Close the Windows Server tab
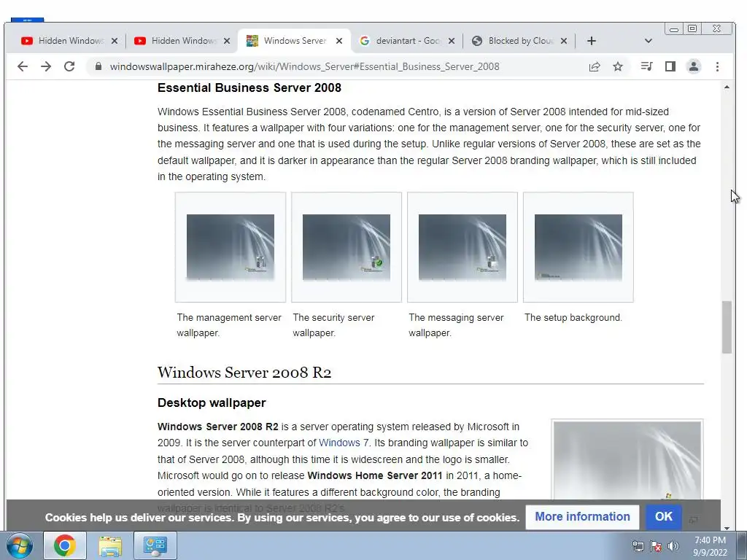The width and height of the screenshot is (747, 560). (339, 41)
